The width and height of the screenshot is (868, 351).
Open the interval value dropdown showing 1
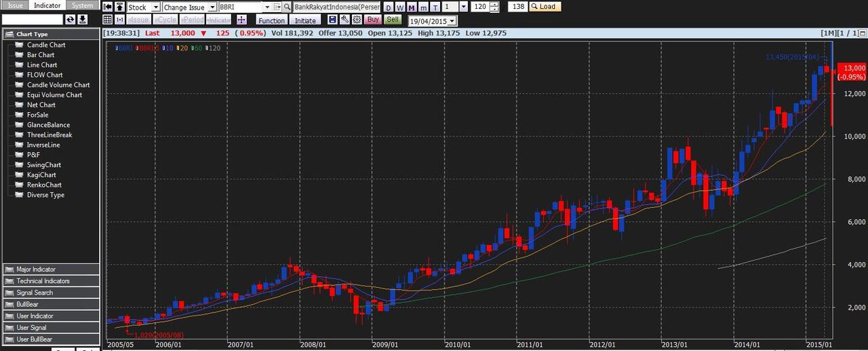pyautogui.click(x=463, y=7)
